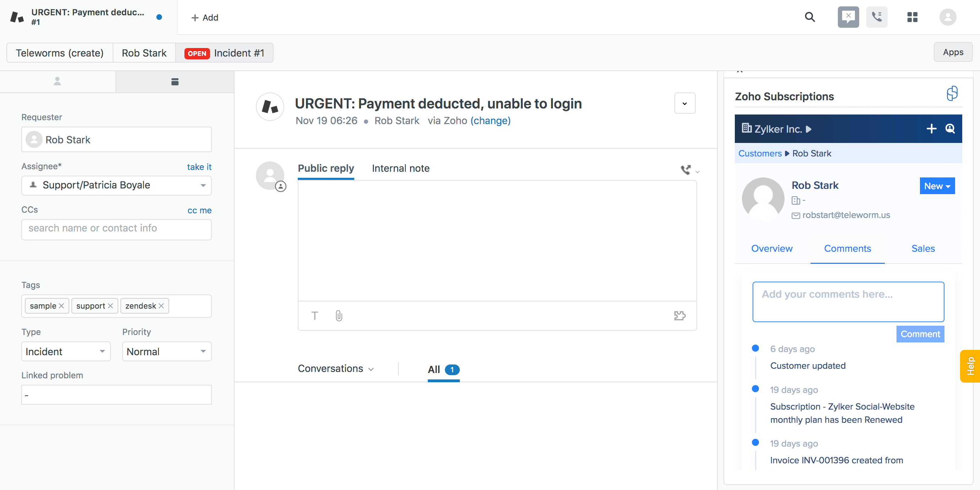The width and height of the screenshot is (980, 490).
Task: Open the search icon in top bar
Action: click(809, 17)
